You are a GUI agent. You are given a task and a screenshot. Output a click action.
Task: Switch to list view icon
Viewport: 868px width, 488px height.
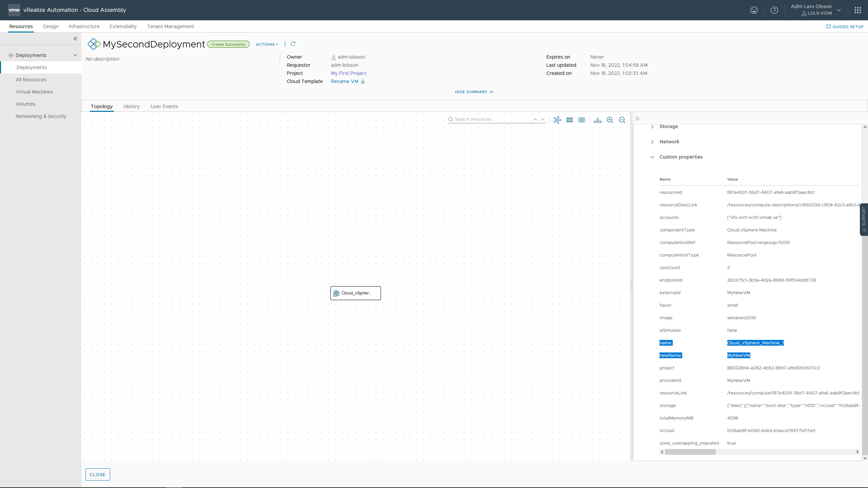point(582,120)
